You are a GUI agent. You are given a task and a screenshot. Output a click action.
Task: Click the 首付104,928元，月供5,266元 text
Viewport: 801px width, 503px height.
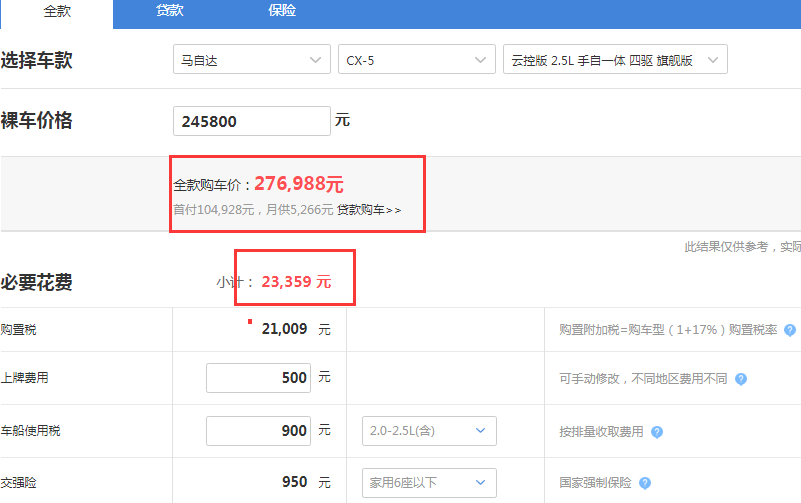pos(253,210)
